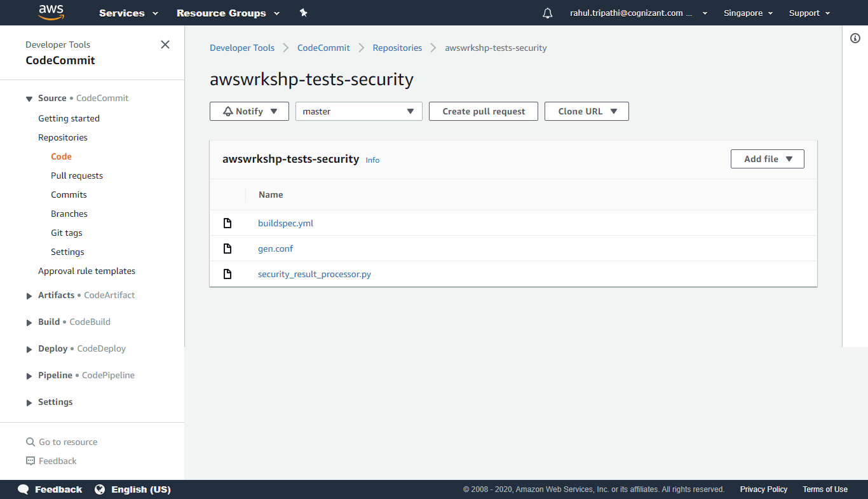Open Settings under Source CodeCommit
The image size is (868, 499).
tap(67, 252)
